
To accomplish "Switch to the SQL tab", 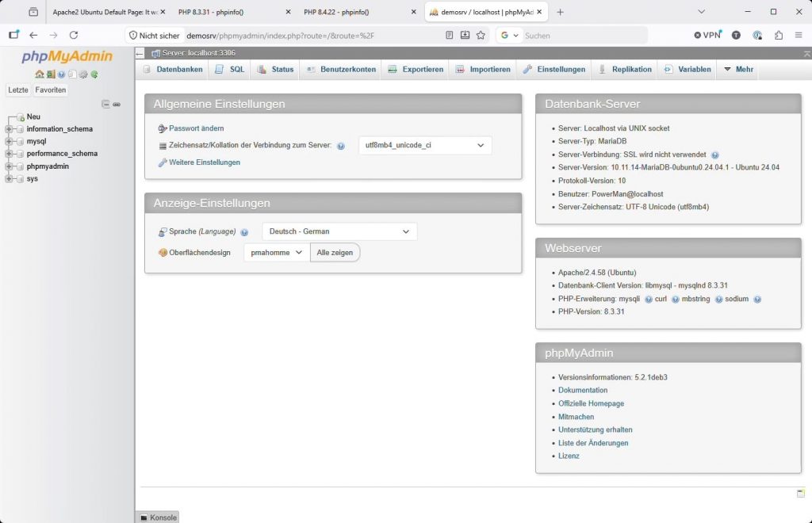I will pos(230,69).
